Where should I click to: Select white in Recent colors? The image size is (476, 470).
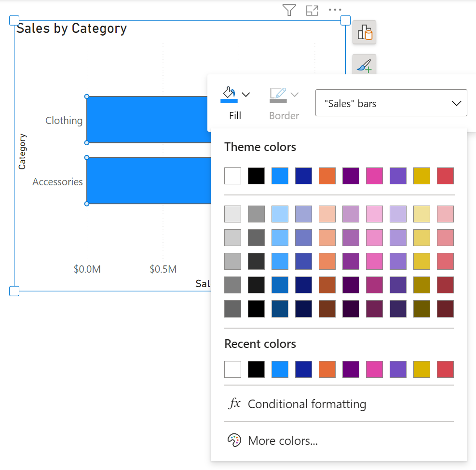click(232, 369)
